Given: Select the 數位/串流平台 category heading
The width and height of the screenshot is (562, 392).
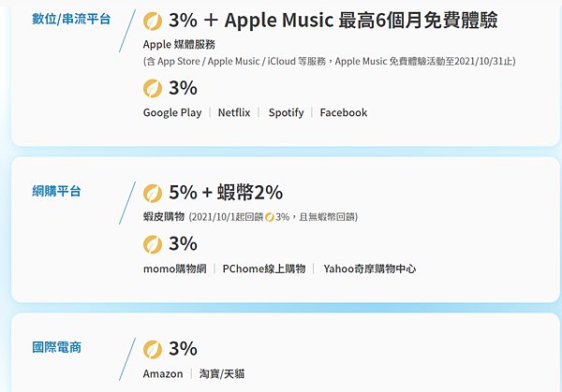Looking at the screenshot, I should [x=71, y=19].
